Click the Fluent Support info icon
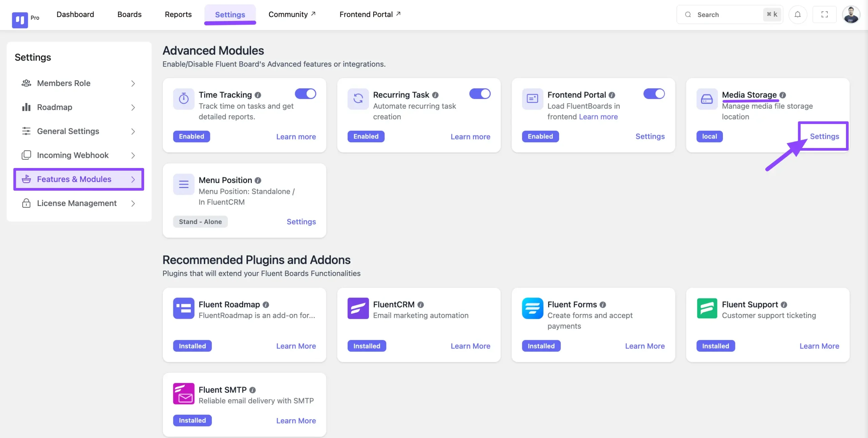 (x=784, y=305)
